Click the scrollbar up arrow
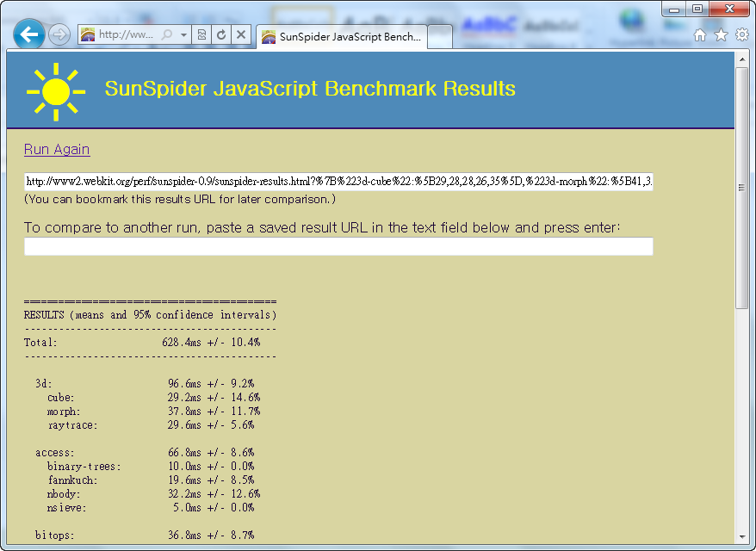Viewport: 756px width, 551px height. pyautogui.click(x=741, y=59)
